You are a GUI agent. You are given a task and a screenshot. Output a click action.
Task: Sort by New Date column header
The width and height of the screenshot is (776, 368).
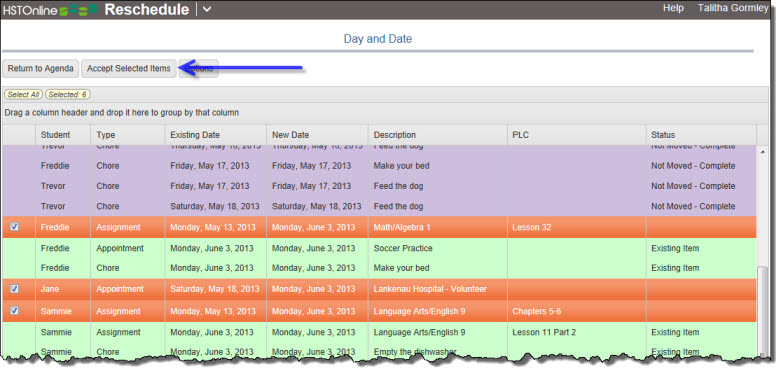tap(317, 135)
